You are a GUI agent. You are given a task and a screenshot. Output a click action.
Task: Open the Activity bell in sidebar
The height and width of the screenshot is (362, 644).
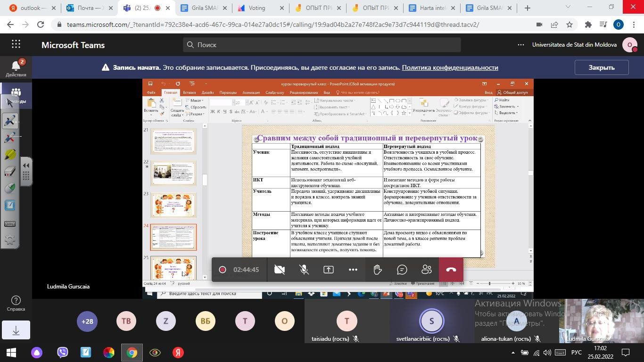point(16,68)
